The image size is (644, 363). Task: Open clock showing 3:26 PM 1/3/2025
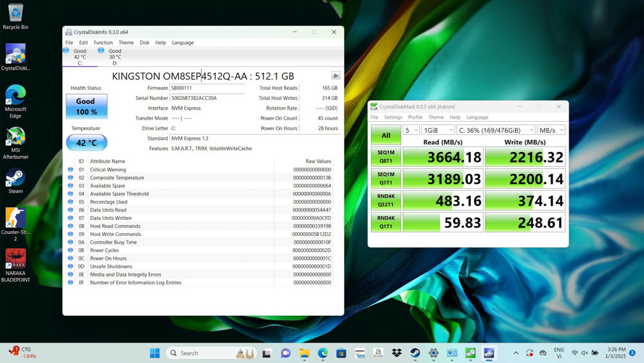point(616,353)
